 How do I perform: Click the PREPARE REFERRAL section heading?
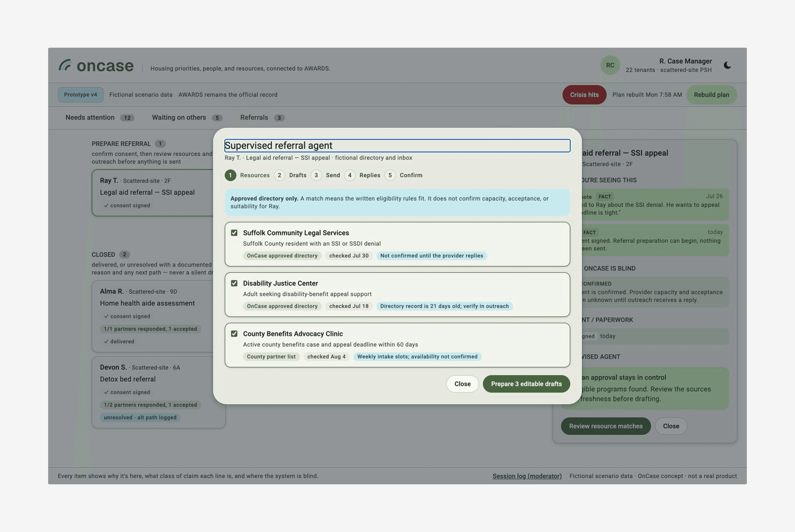click(121, 144)
